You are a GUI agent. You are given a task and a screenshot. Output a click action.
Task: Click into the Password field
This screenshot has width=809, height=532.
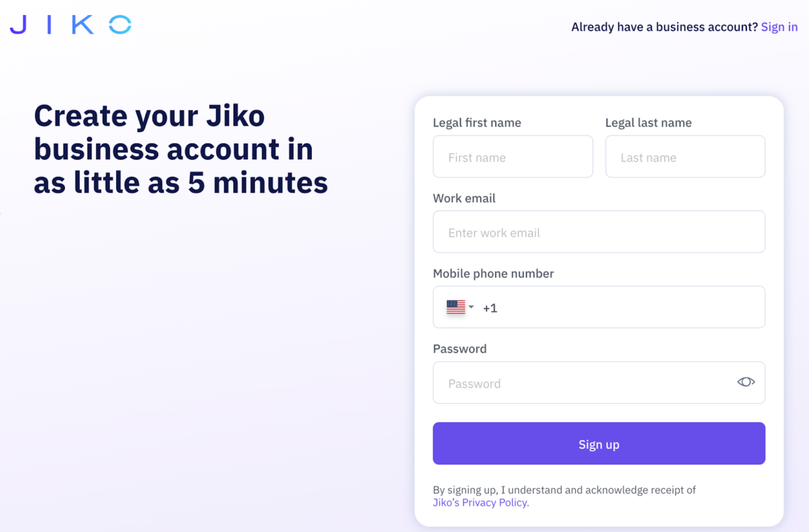pos(580,383)
